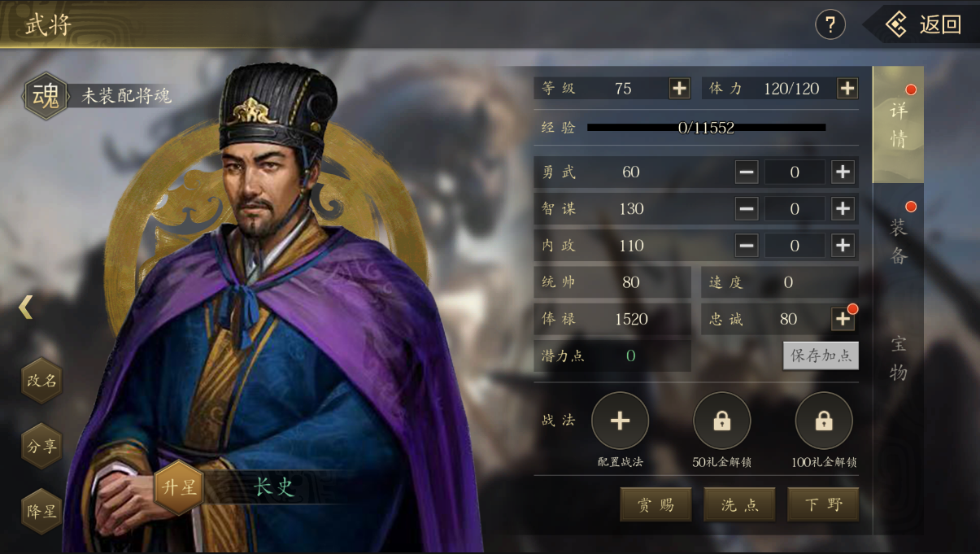This screenshot has height=554, width=980.
Task: Raise 忠诚 loyalty with plus button
Action: click(x=843, y=319)
